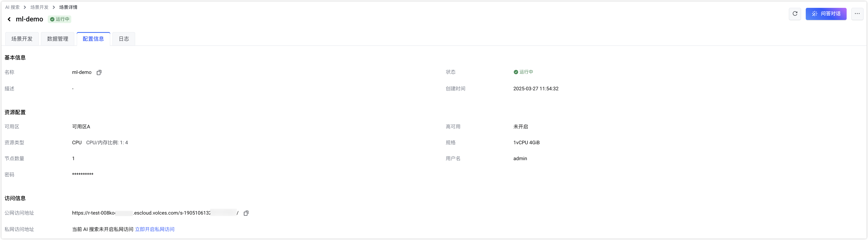Click the 节点数量 label
This screenshot has width=868, height=240.
click(x=14, y=158)
